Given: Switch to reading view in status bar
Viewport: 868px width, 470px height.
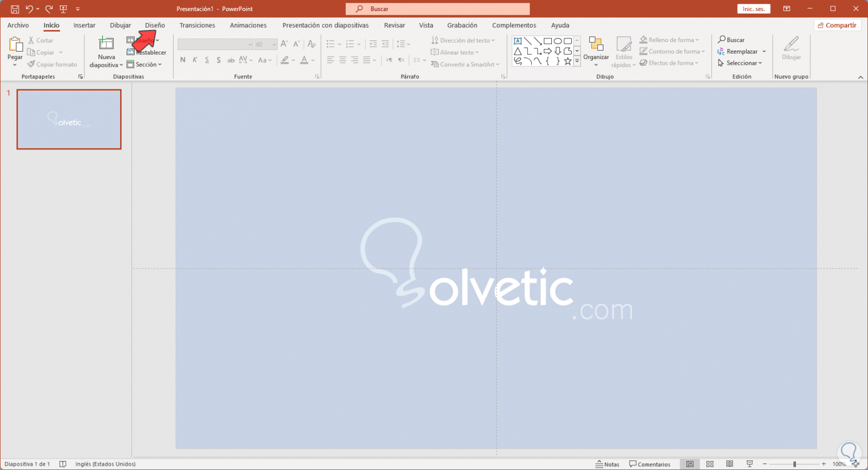Looking at the screenshot, I should (x=730, y=464).
